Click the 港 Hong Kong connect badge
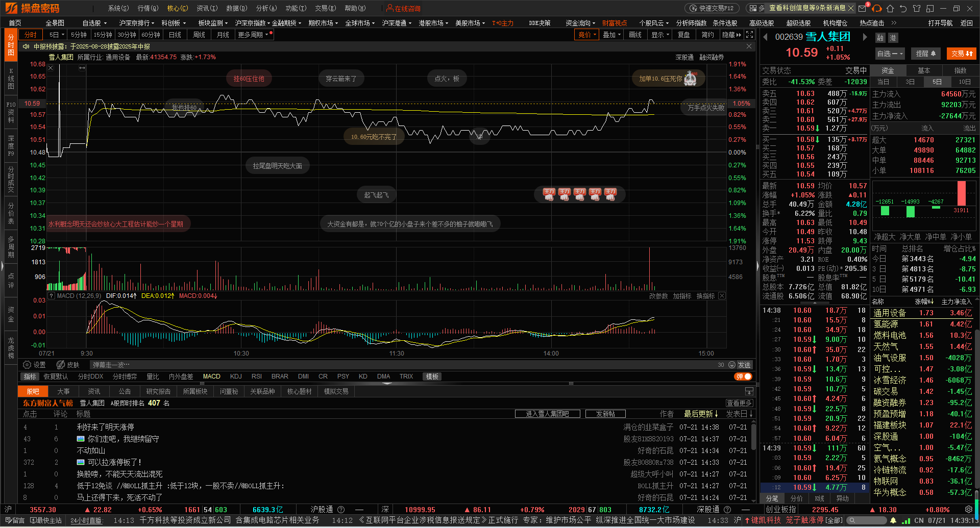Image resolution: width=980 pixels, height=528 pixels. (893, 38)
